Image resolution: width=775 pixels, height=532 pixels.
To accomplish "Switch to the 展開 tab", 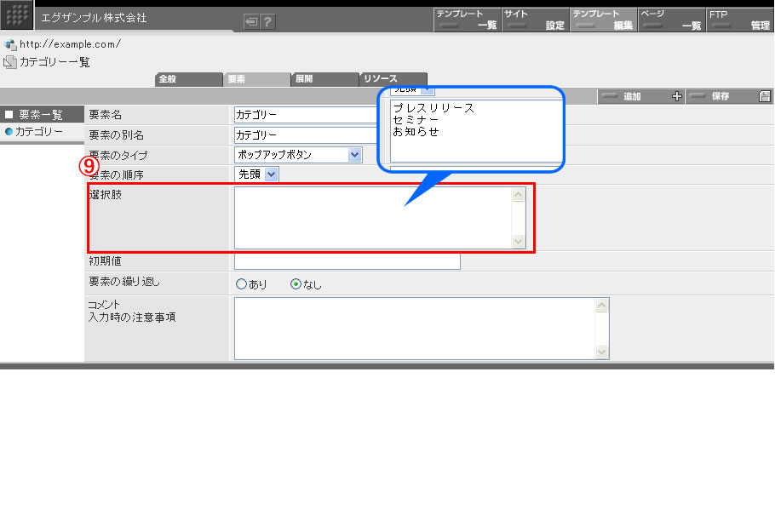I will click(324, 79).
